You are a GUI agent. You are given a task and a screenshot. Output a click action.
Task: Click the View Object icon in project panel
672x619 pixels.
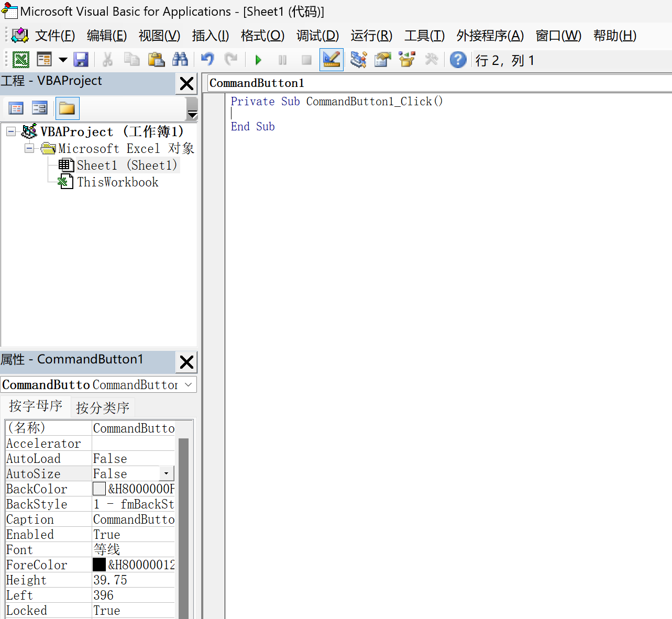click(x=40, y=108)
